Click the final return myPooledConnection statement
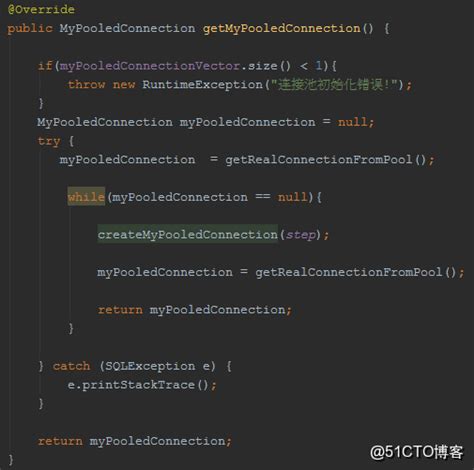The height and width of the screenshot is (470, 474). (x=134, y=441)
